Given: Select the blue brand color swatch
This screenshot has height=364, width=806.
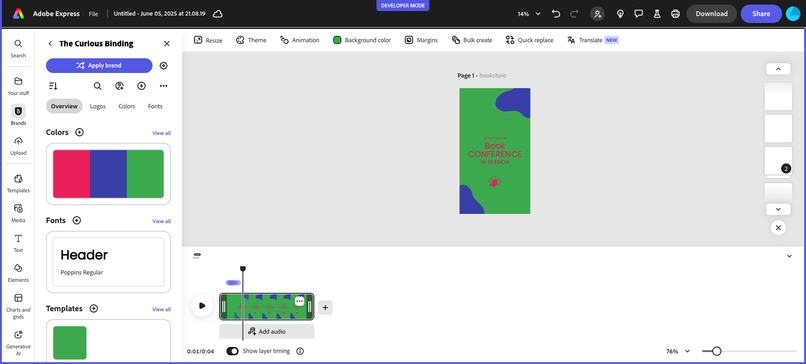Looking at the screenshot, I should tap(108, 174).
